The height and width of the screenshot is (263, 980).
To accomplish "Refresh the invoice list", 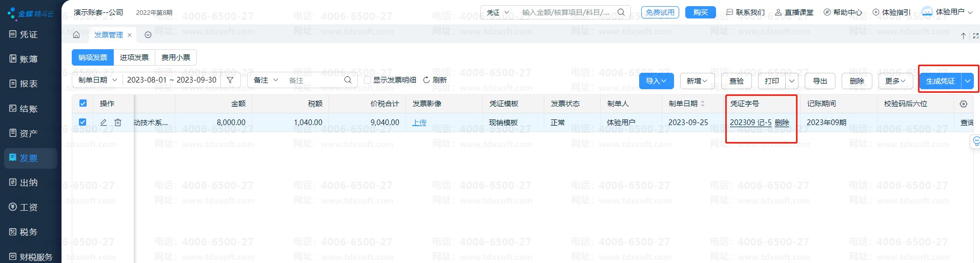I will (435, 80).
